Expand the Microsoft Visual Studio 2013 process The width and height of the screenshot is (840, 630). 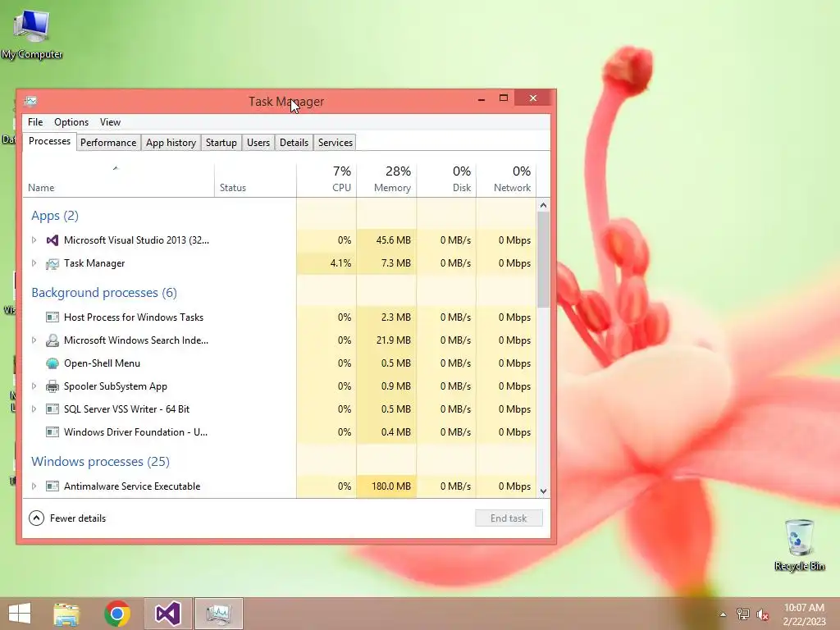click(x=34, y=240)
